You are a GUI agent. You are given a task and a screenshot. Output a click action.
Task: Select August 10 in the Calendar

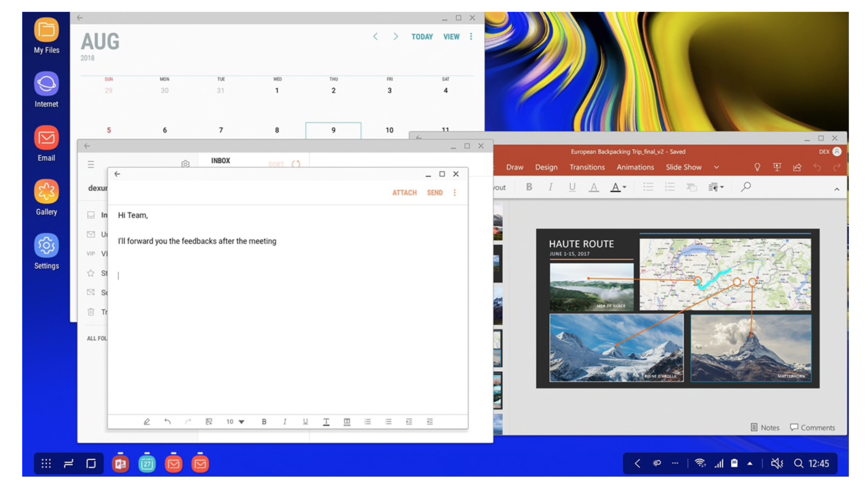pos(389,130)
